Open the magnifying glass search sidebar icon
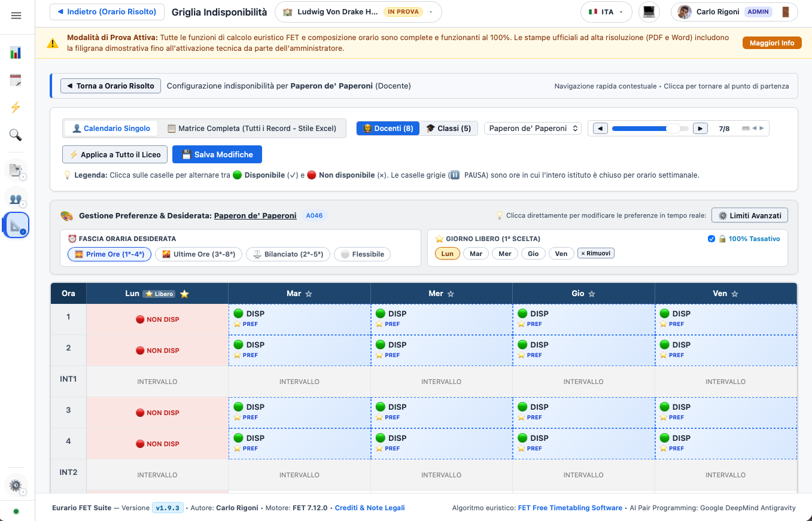Screen dimensions: 812x521 coord(16,135)
